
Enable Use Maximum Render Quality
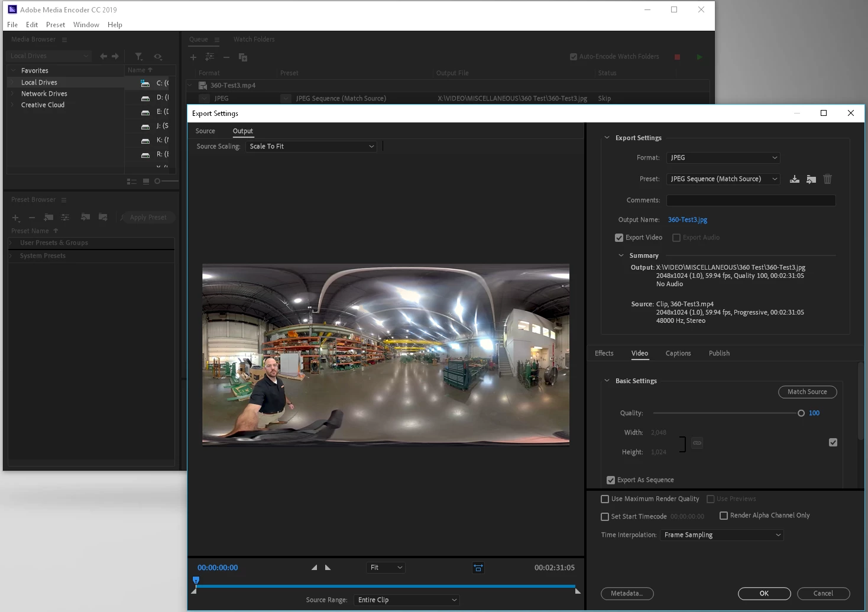(605, 499)
